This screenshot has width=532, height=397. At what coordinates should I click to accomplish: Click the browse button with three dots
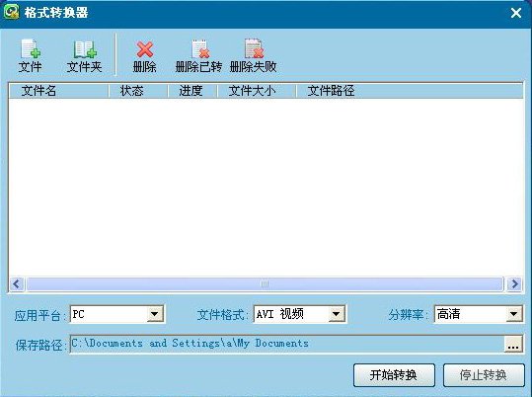(513, 344)
